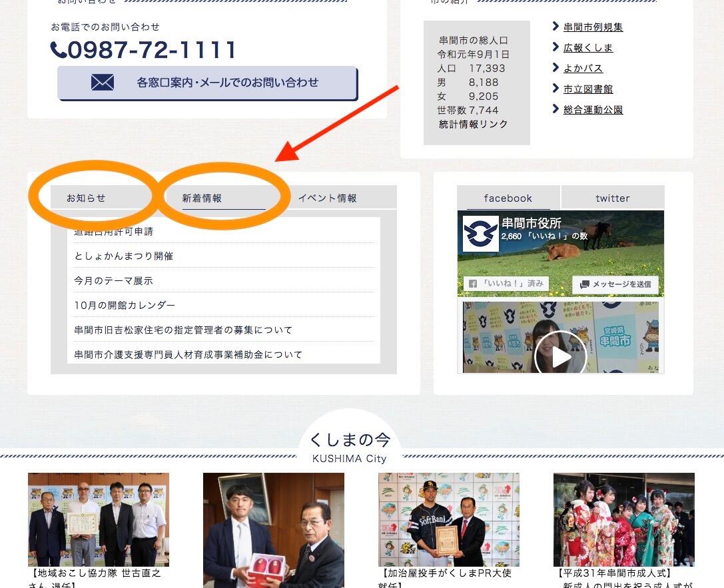Open the 統計情報リンク link
Image resolution: width=724 pixels, height=588 pixels.
[474, 124]
